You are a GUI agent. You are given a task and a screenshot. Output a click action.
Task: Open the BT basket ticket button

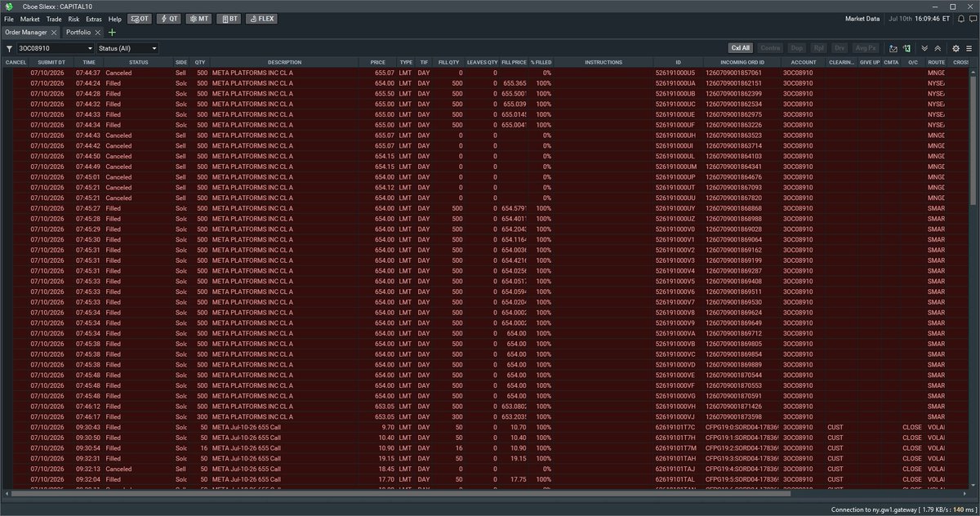tap(229, 18)
